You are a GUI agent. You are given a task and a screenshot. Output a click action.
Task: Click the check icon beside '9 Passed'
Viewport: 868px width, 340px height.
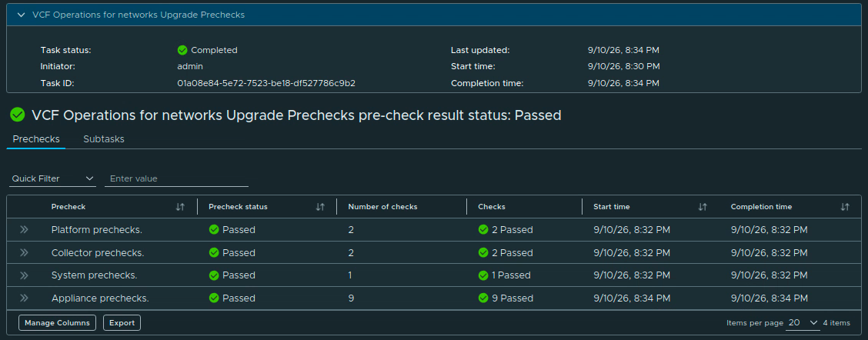point(483,298)
